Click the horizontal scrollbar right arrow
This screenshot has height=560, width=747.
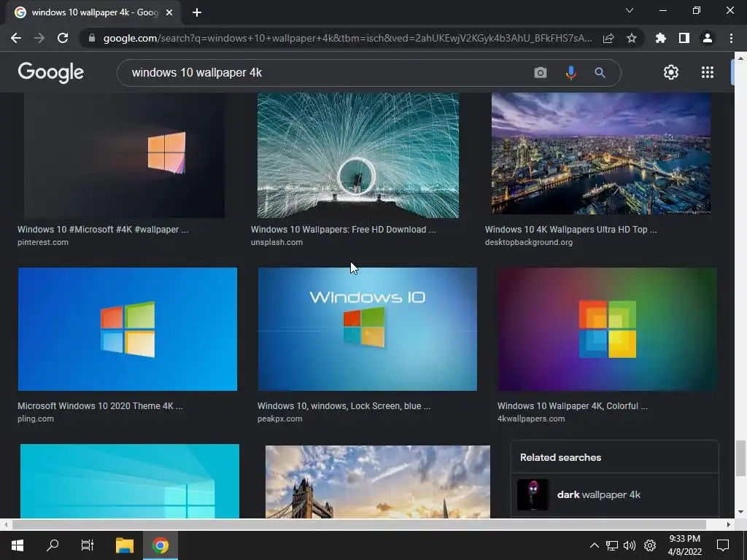[x=729, y=524]
